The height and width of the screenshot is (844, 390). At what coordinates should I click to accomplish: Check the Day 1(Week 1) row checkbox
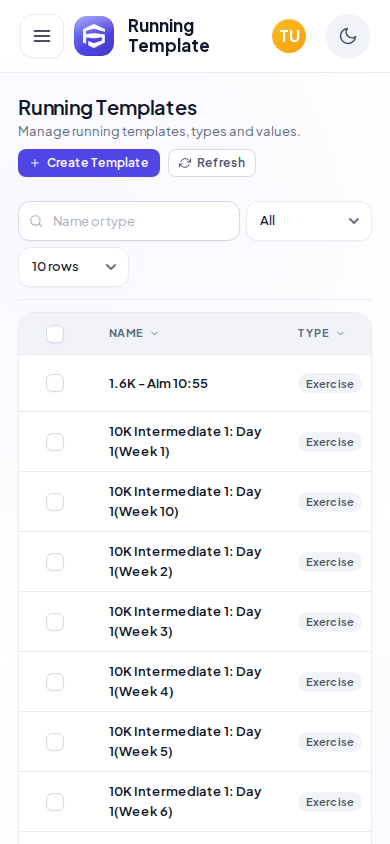(x=55, y=442)
